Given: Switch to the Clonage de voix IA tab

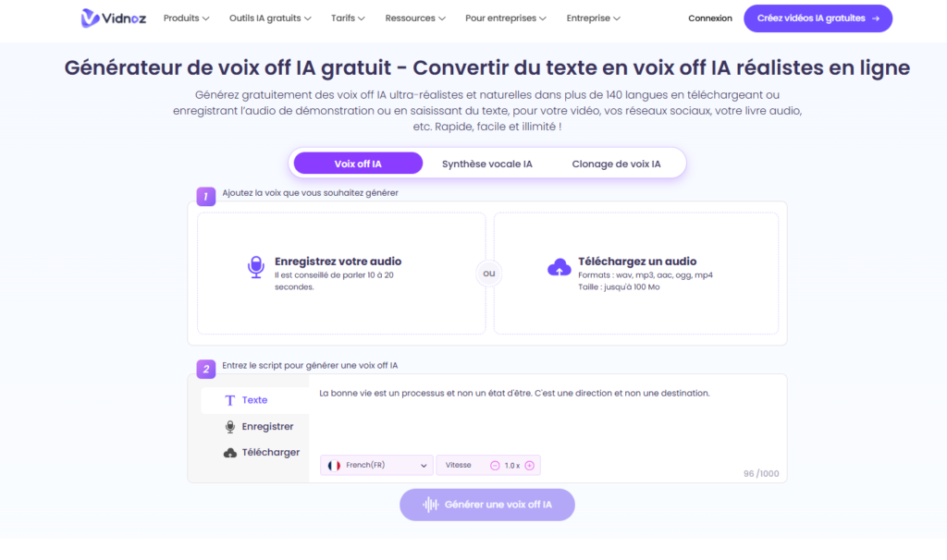Looking at the screenshot, I should coord(616,164).
